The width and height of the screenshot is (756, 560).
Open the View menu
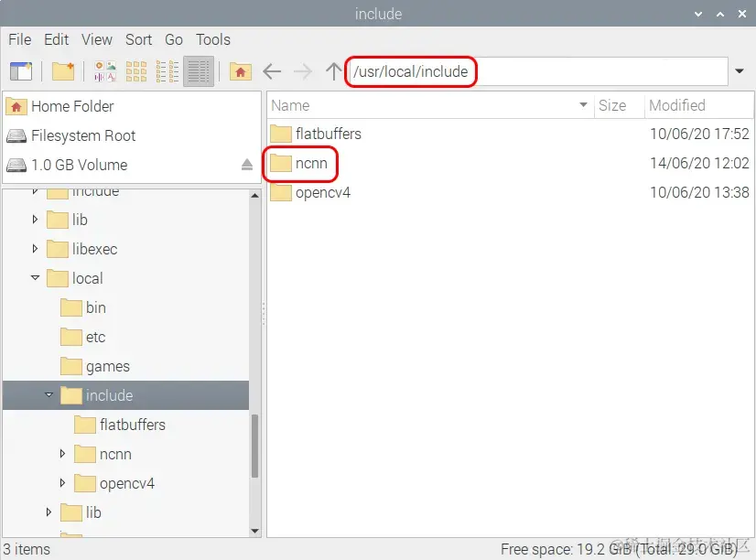coord(96,39)
